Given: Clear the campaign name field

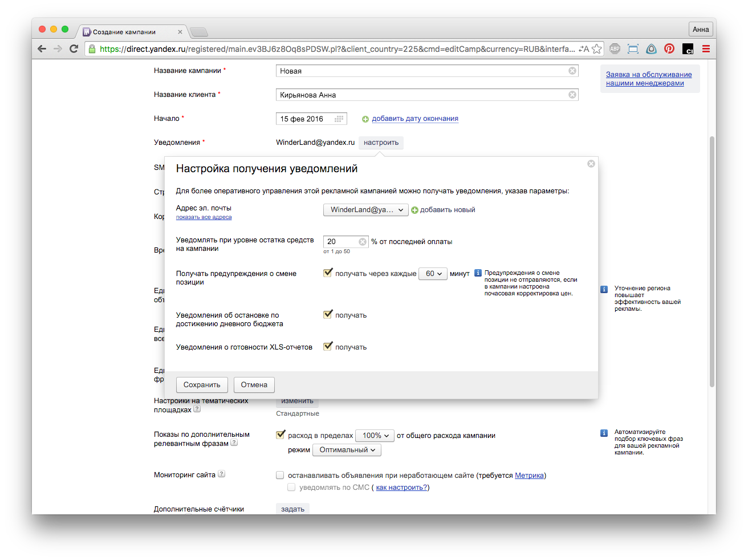Looking at the screenshot, I should pos(572,71).
